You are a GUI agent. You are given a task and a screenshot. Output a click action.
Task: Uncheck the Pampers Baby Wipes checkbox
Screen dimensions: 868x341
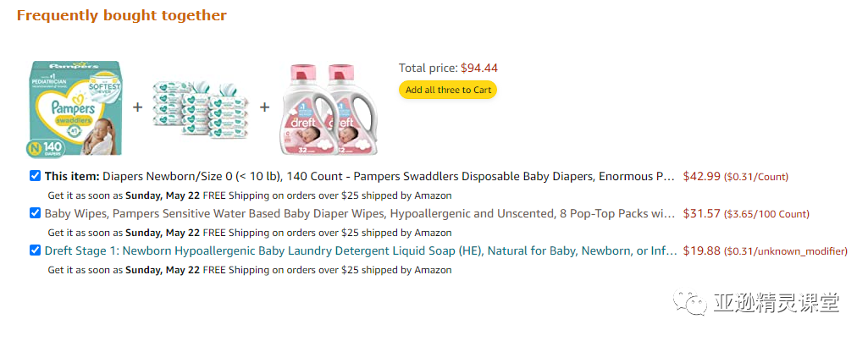tap(35, 213)
